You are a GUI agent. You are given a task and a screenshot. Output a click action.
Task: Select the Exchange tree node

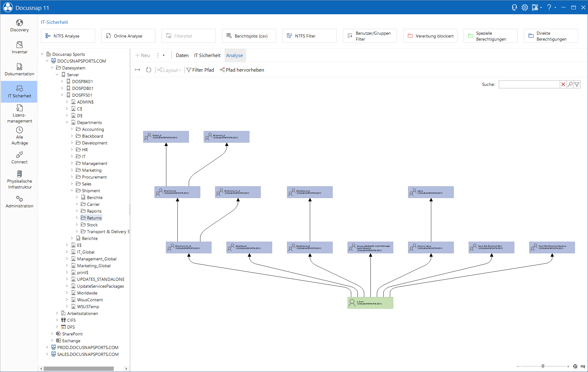[68, 341]
